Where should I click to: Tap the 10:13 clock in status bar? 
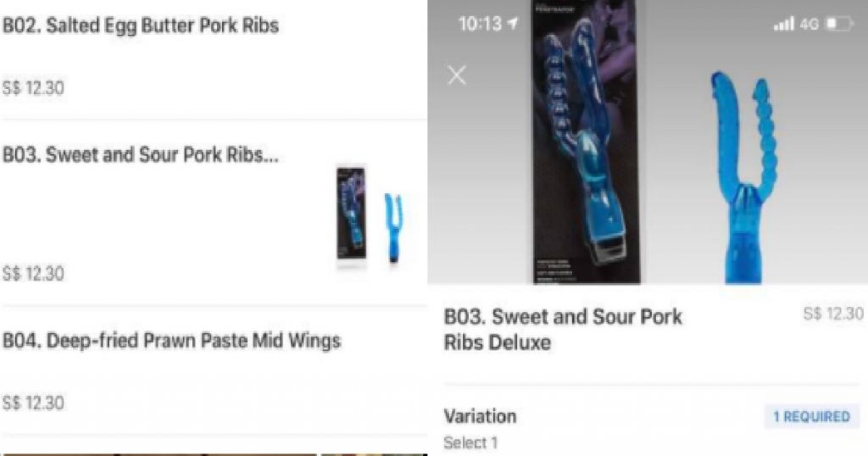(480, 24)
